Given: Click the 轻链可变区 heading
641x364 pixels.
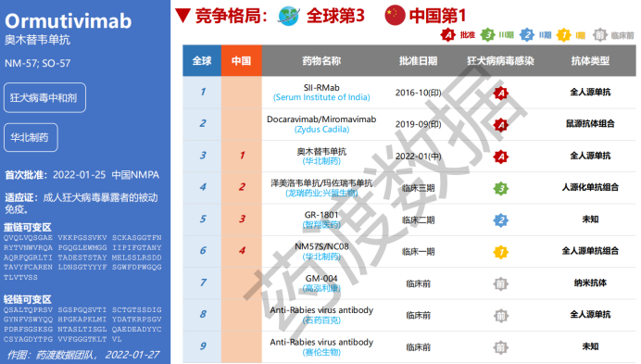Looking at the screenshot, I should click(28, 299).
